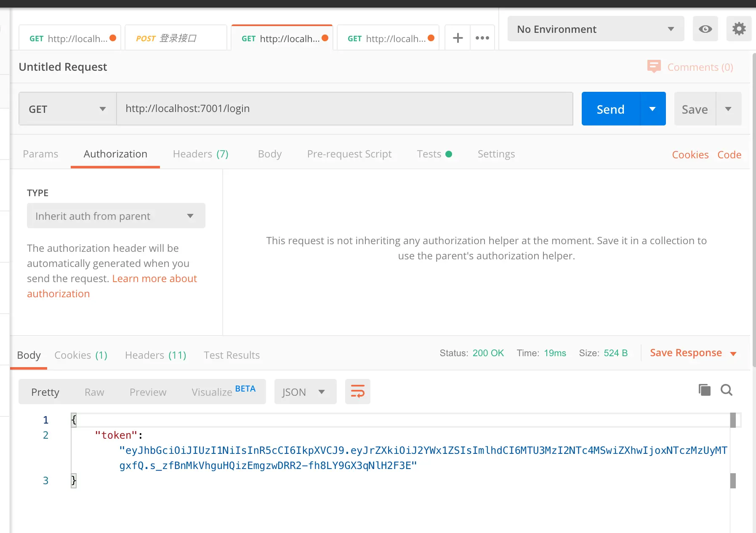The image size is (756, 533).
Task: Click the opening brace on line 1
Action: coord(74,420)
